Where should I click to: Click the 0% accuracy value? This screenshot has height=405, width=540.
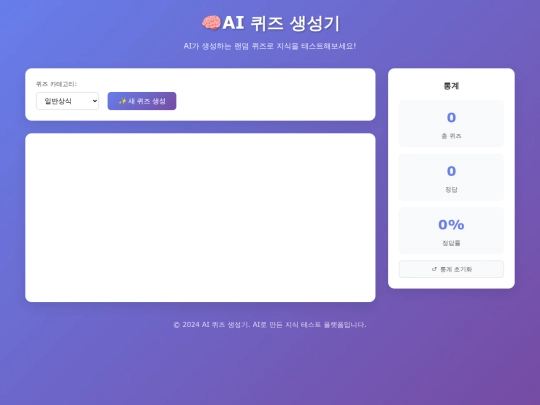point(451,225)
